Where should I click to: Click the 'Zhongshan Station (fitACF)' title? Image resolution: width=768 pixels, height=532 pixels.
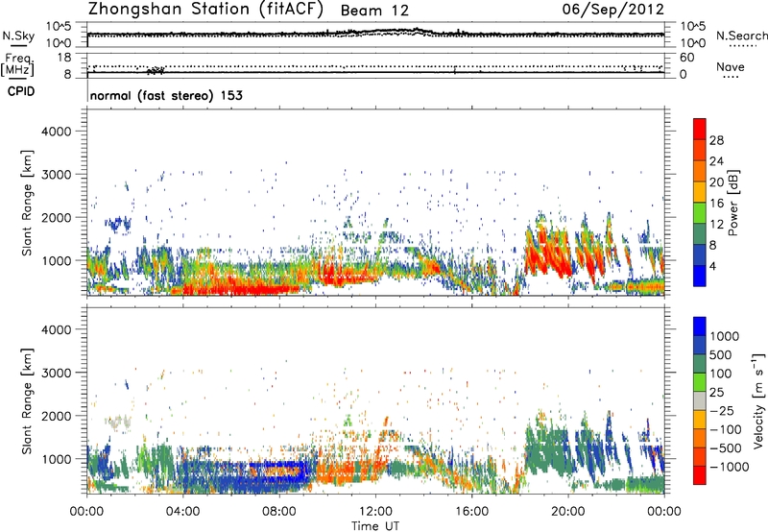[x=205, y=10]
